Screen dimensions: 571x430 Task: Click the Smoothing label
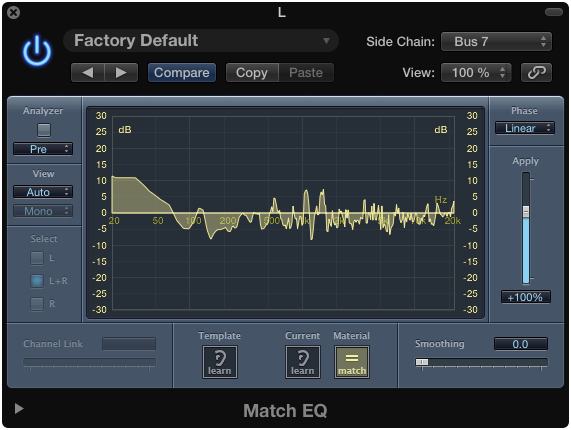(x=440, y=344)
